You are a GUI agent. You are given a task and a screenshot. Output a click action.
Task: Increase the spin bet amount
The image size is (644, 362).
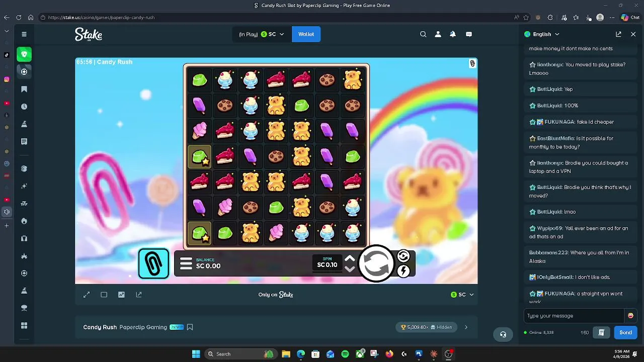(x=350, y=258)
